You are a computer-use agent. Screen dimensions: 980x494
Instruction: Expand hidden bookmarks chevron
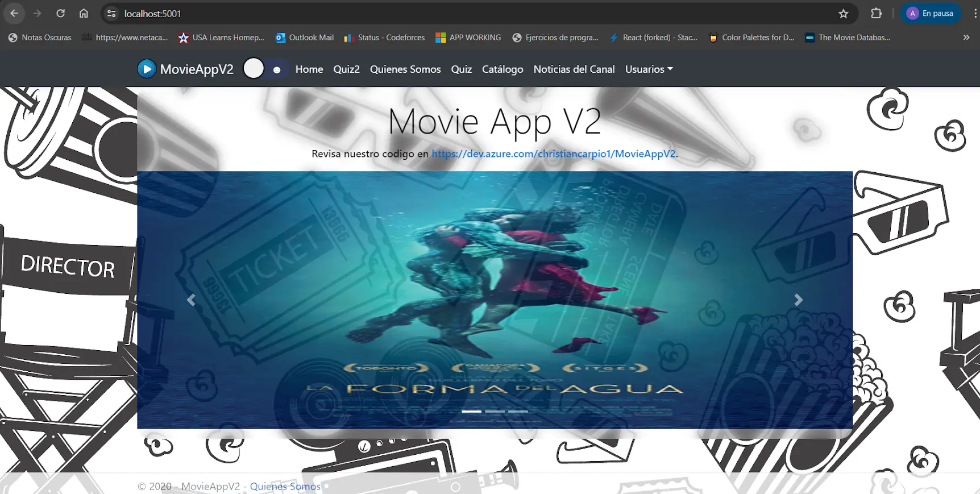click(966, 38)
